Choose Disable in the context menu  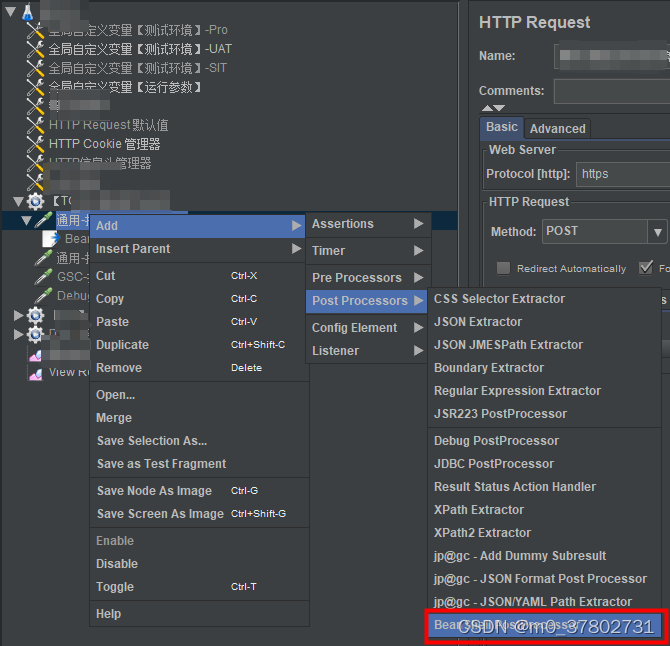[197, 564]
